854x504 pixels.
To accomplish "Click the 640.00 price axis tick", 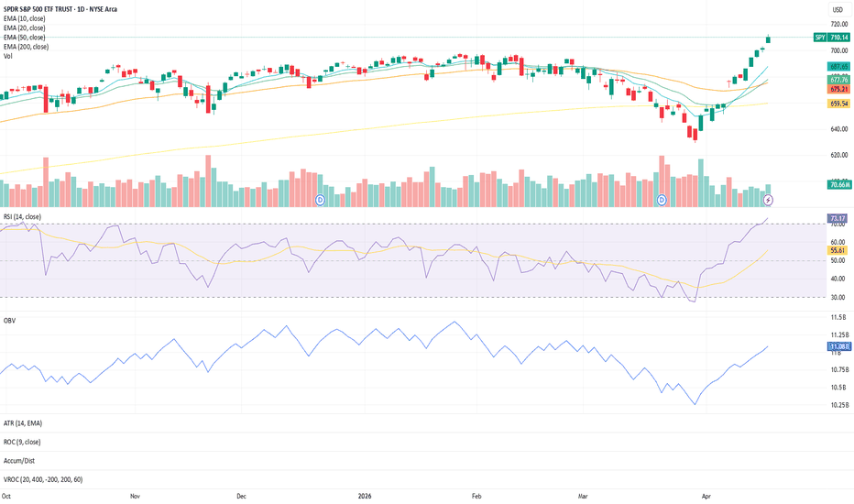I will coord(838,129).
